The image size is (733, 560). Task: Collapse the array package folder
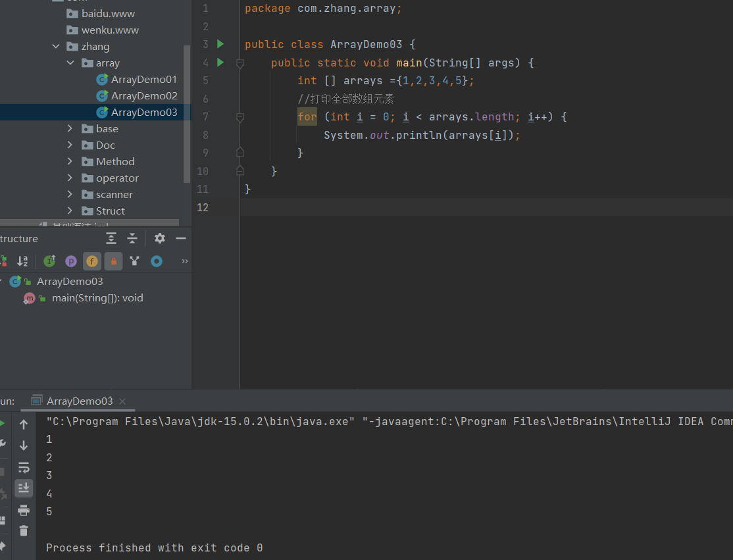70,63
